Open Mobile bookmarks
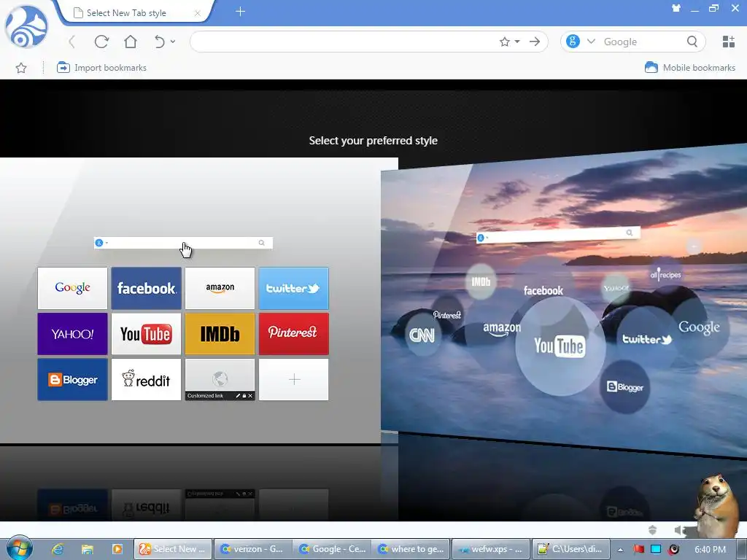 click(689, 68)
